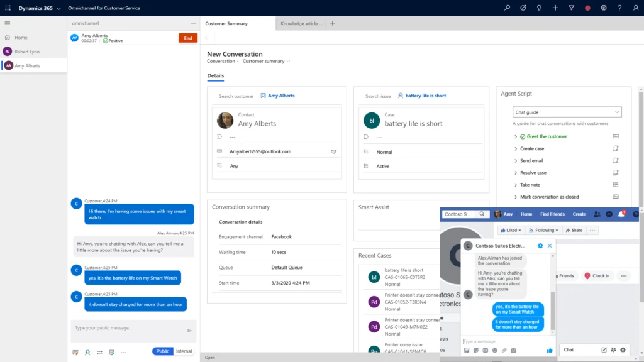Open the Chat guide dropdown in Agent Script
Screen dimensions: 644x362
click(566, 111)
